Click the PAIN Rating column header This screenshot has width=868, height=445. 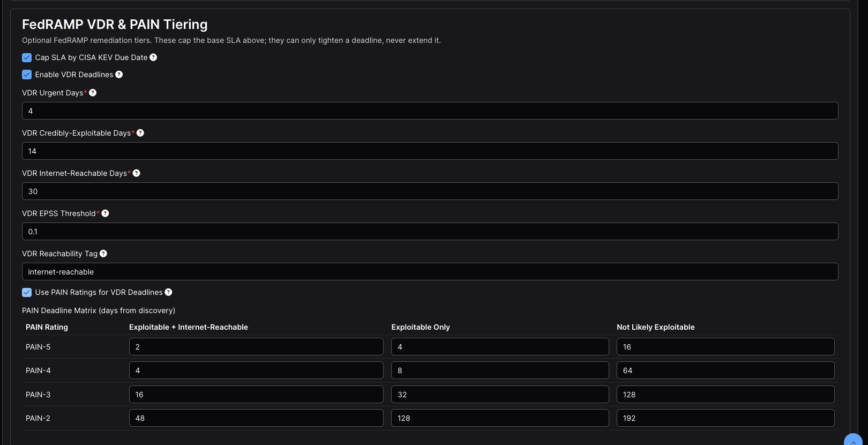[x=47, y=327]
